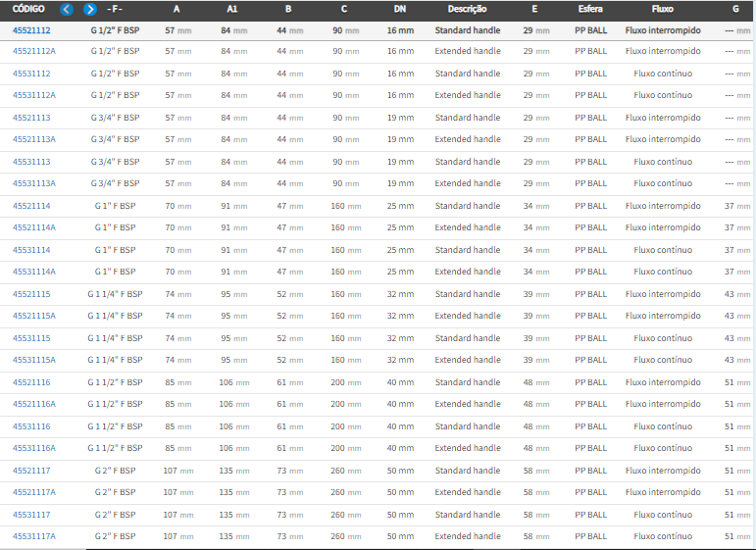Click the left arrow scroll columns icon
Viewport: 756px width, 550px height.
coord(67,9)
